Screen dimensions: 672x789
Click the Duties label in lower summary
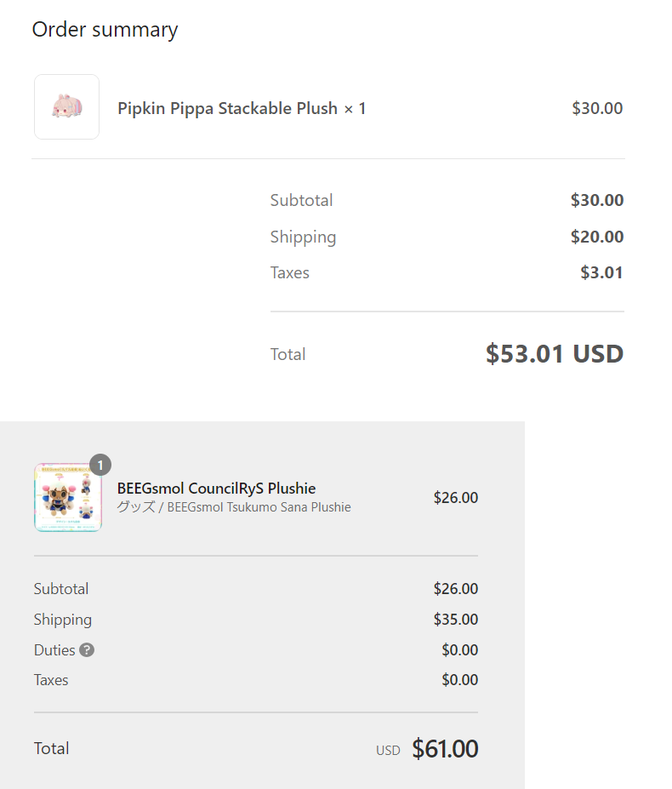pyautogui.click(x=54, y=650)
